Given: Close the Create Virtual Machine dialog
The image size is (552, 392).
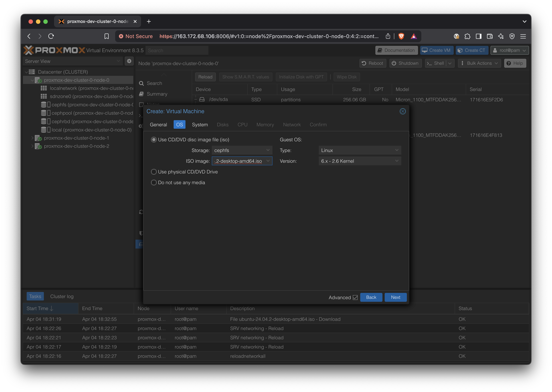Looking at the screenshot, I should [402, 111].
